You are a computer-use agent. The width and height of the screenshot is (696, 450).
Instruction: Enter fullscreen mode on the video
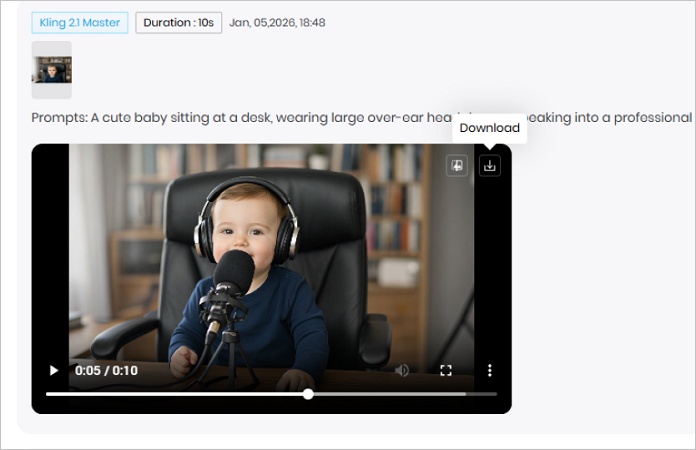446,370
